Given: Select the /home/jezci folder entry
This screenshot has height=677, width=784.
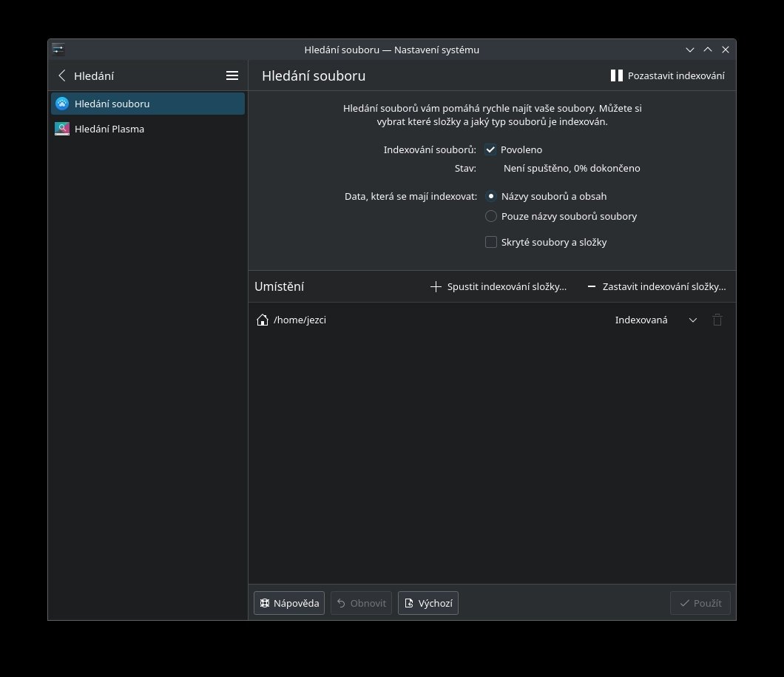Looking at the screenshot, I should pos(492,320).
